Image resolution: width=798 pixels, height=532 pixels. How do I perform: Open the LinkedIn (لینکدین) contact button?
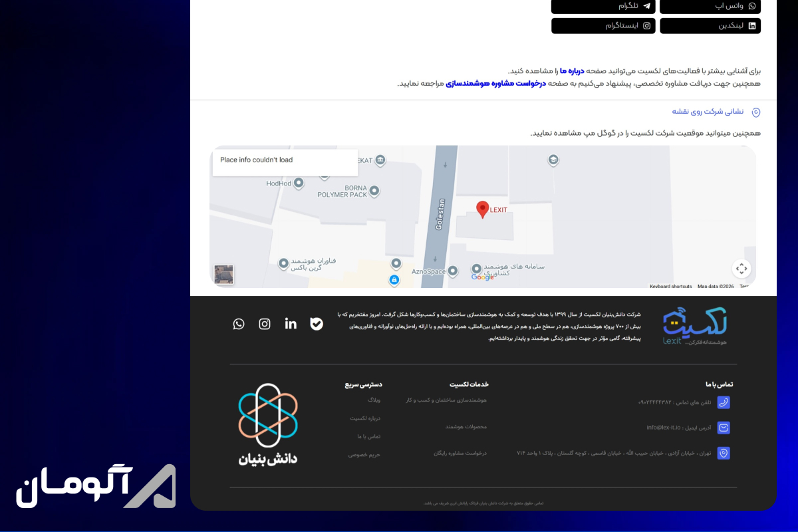click(710, 26)
